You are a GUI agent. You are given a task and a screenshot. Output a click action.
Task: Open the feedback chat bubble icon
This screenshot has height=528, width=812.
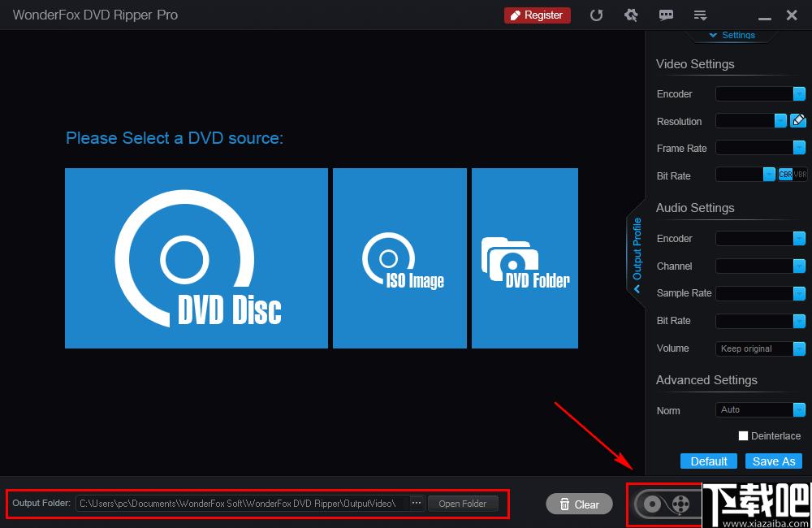pos(666,15)
